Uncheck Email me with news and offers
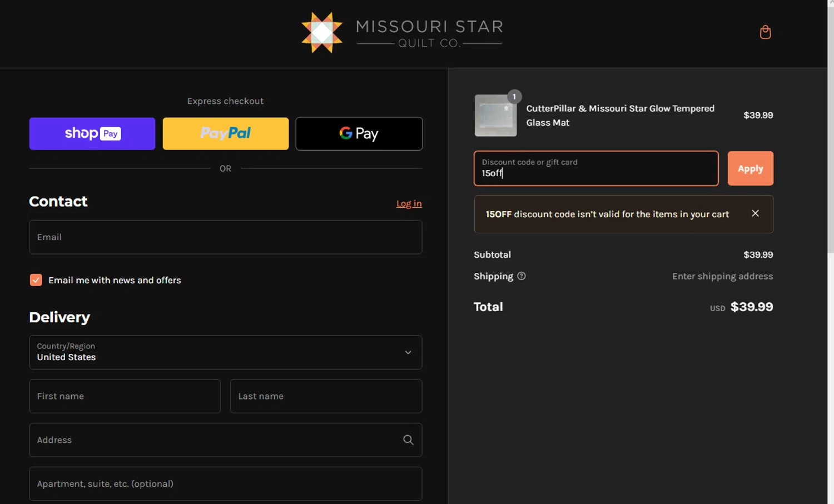 point(36,280)
